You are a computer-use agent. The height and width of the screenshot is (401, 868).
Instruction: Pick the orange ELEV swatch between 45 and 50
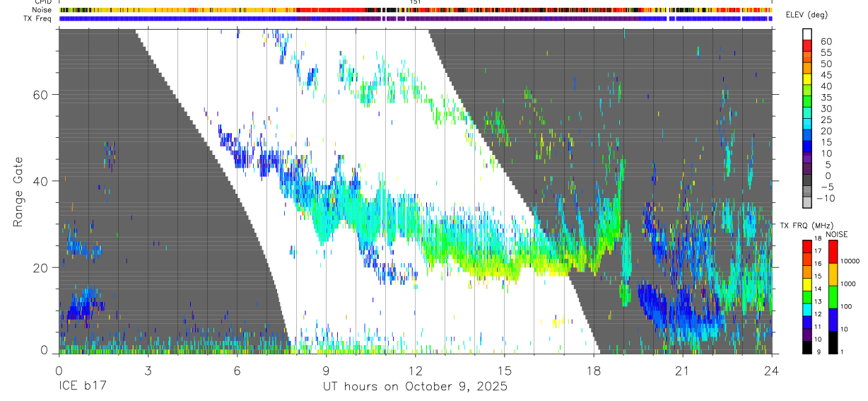click(x=807, y=69)
